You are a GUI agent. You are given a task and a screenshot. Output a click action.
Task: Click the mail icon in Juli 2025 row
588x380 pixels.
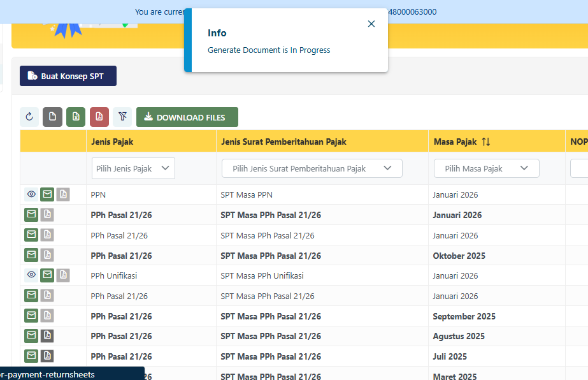31,356
